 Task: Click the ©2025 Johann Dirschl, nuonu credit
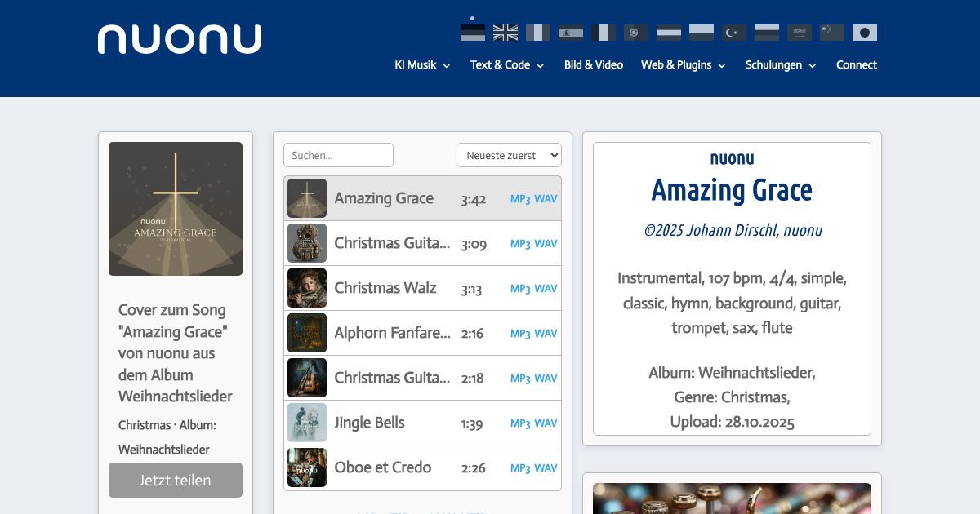[733, 231]
